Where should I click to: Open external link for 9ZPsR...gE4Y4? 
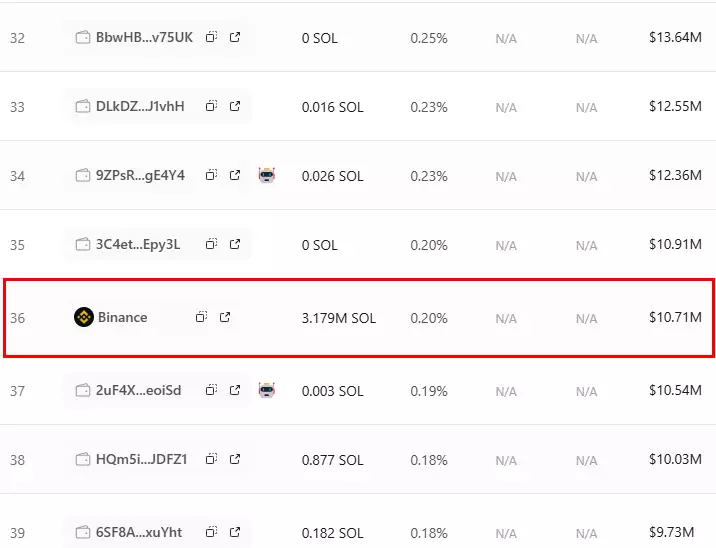coord(235,175)
